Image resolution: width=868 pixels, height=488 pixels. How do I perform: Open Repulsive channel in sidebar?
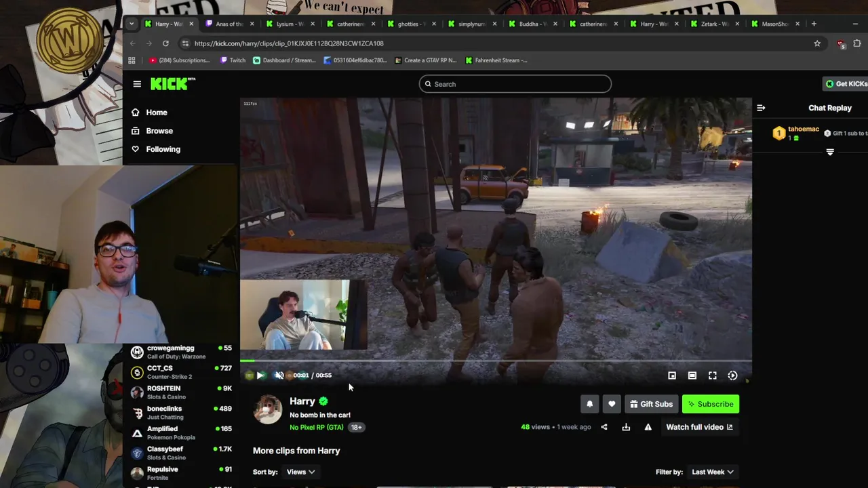tap(182, 473)
